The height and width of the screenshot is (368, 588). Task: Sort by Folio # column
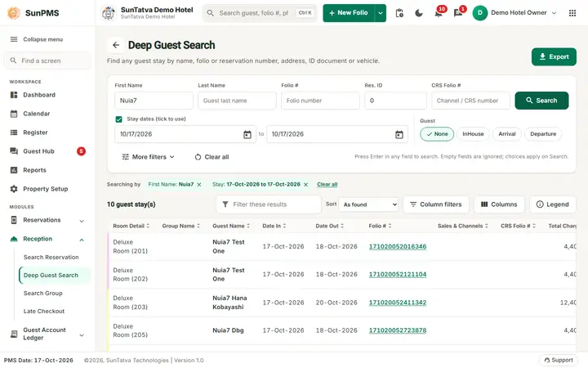[x=381, y=226]
